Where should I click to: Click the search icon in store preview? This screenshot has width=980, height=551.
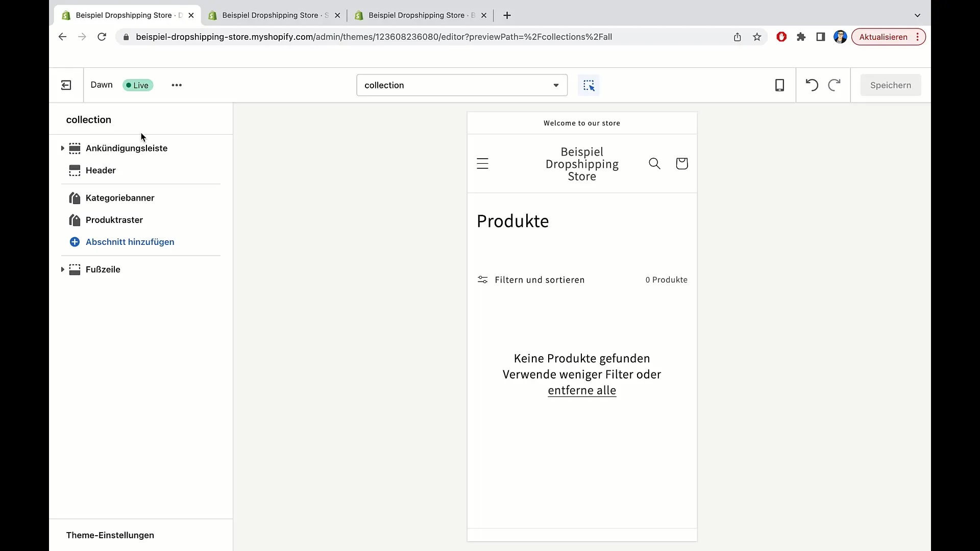pos(654,163)
